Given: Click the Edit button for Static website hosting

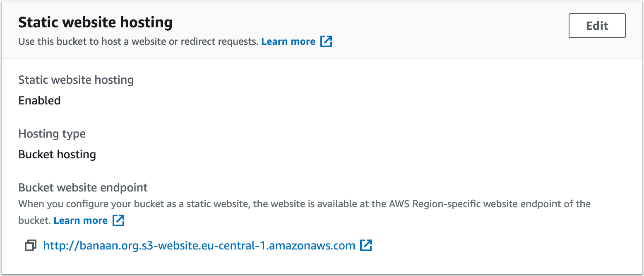Looking at the screenshot, I should [x=597, y=25].
